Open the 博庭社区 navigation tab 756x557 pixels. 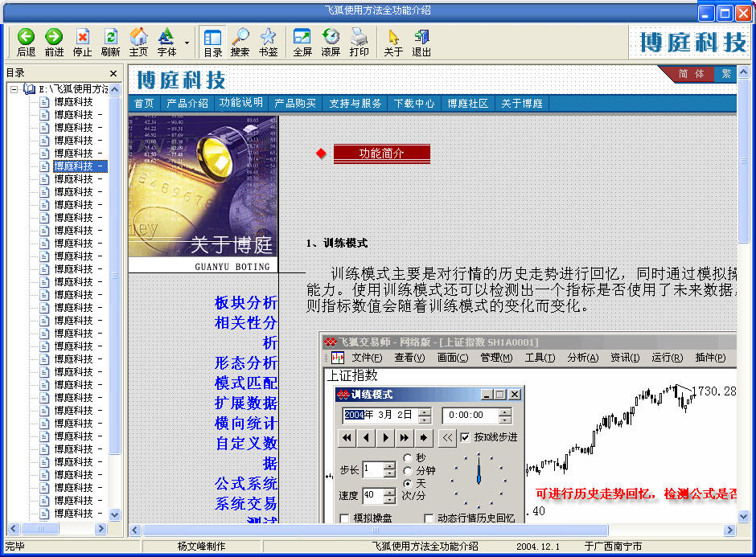click(468, 103)
